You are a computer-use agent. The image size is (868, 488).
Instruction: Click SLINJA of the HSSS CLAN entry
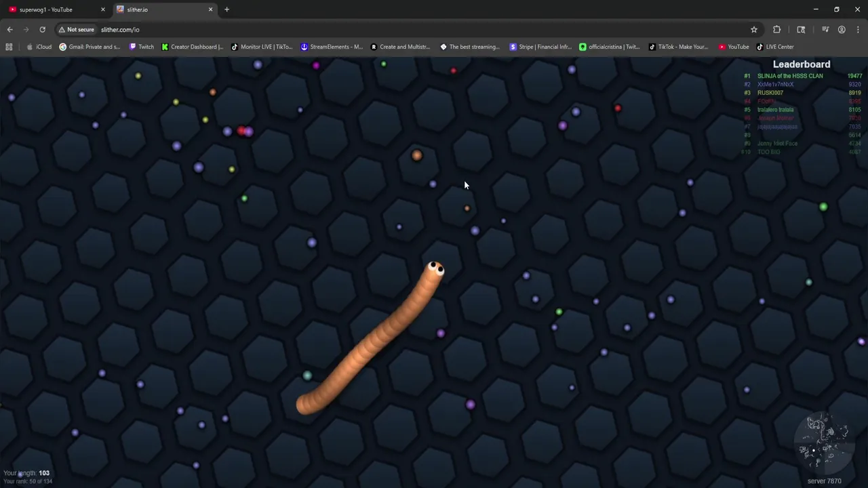[790, 76]
